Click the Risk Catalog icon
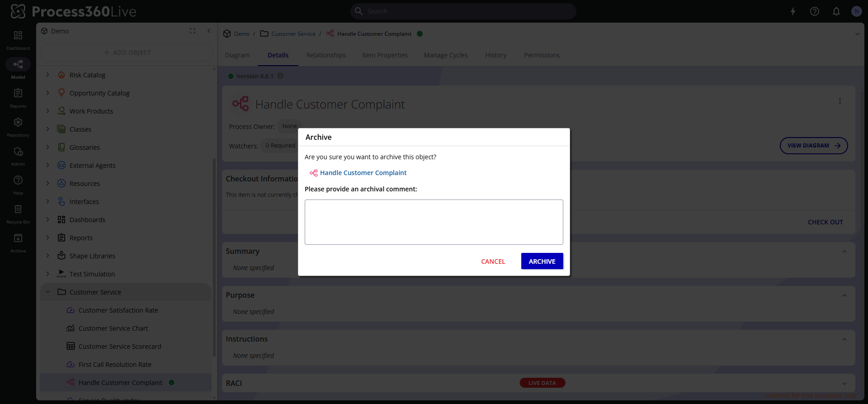Screen dimensions: 868x404 click(x=61, y=75)
